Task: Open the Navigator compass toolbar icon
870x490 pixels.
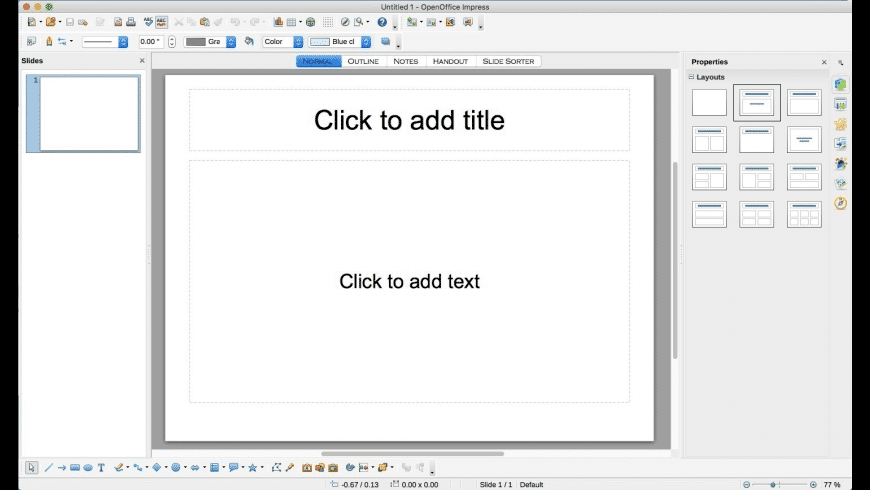Action: (x=345, y=22)
